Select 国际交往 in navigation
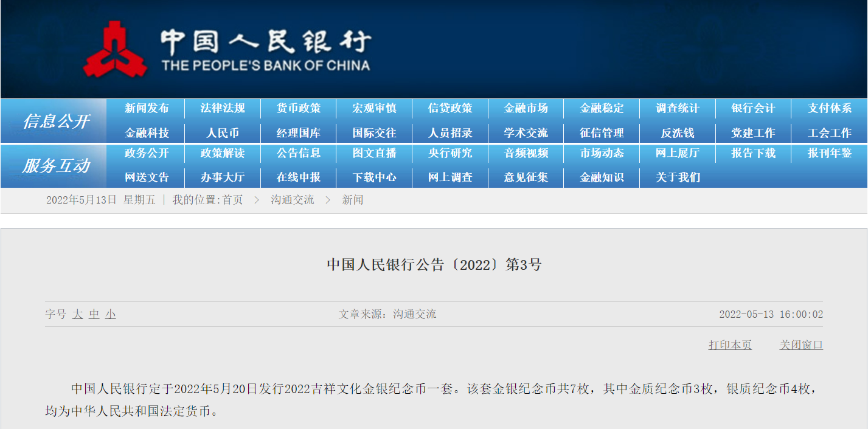 (374, 132)
